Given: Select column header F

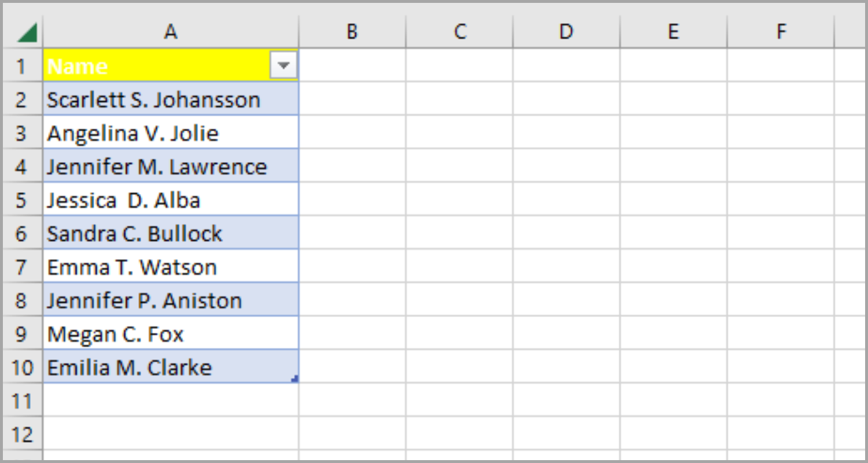Looking at the screenshot, I should point(781,32).
